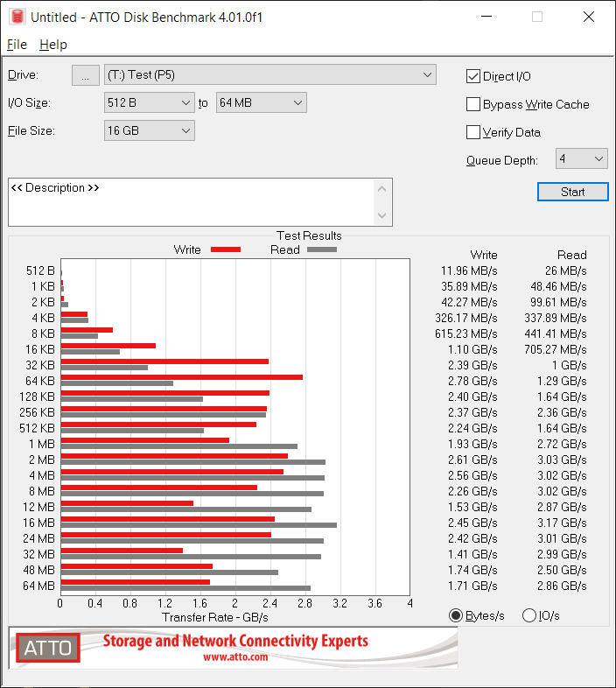Screen dimensions: 616x688
Task: Click the Write column header
Action: pos(484,255)
